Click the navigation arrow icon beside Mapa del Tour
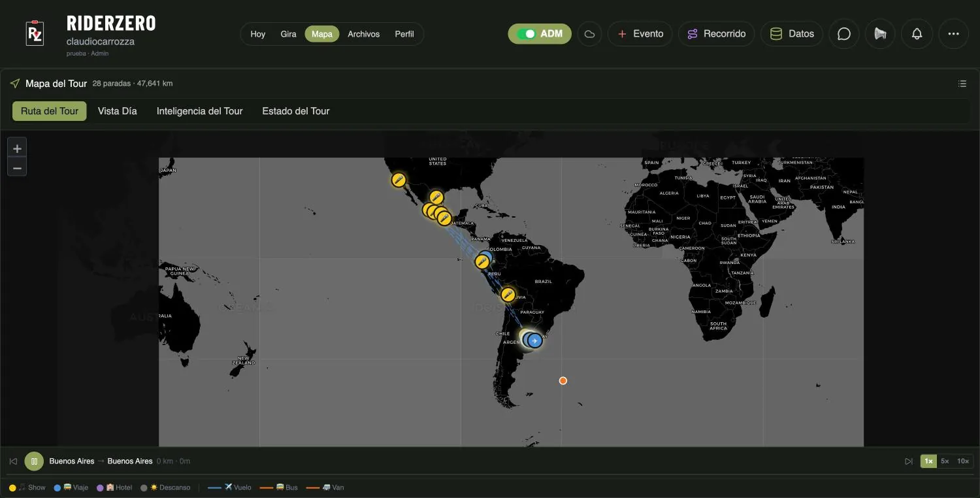Viewport: 980px width, 498px height. pyautogui.click(x=15, y=84)
